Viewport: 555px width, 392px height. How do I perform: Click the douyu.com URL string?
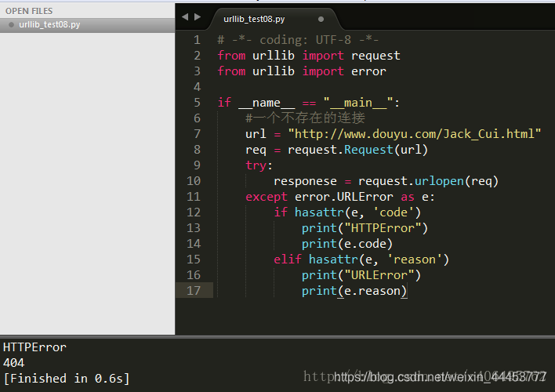[415, 134]
